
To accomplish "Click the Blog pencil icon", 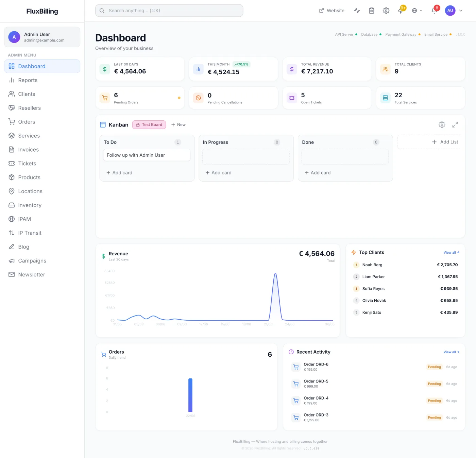I will coord(12,247).
